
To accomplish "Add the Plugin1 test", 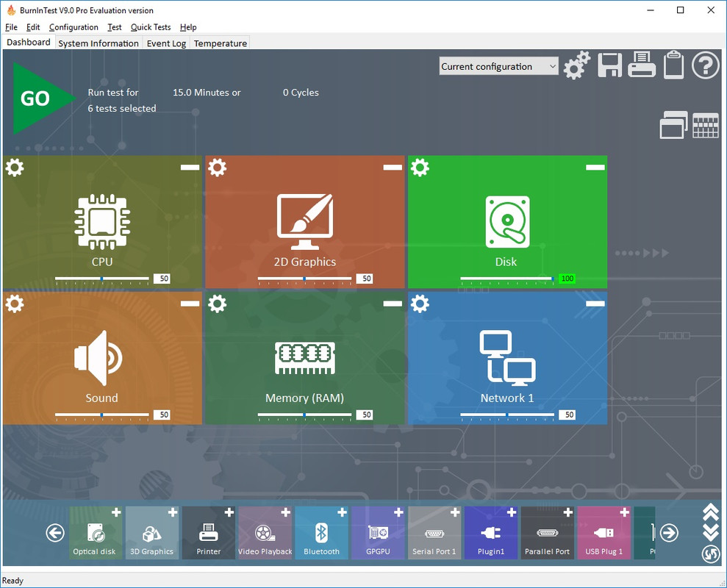I will click(x=512, y=512).
